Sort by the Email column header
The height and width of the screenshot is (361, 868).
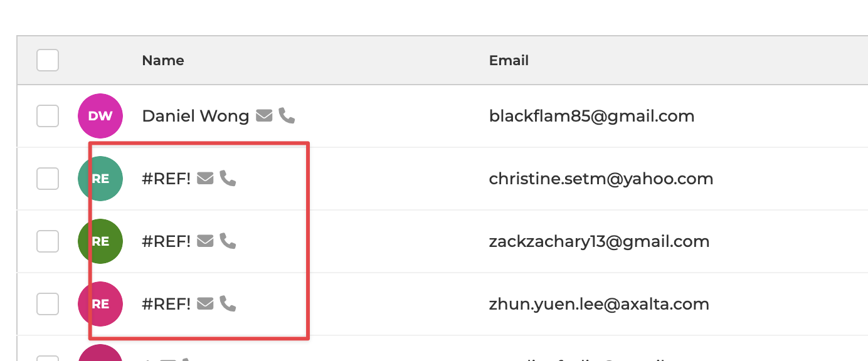tap(509, 61)
